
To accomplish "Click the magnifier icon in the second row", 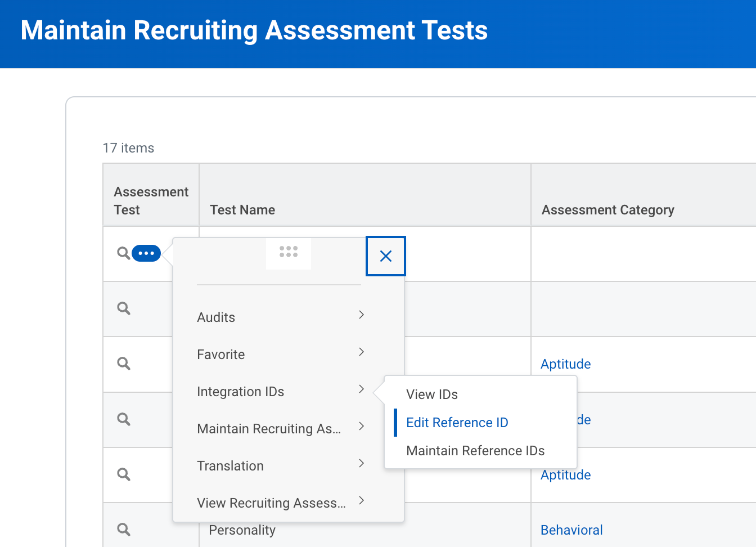I will click(124, 308).
